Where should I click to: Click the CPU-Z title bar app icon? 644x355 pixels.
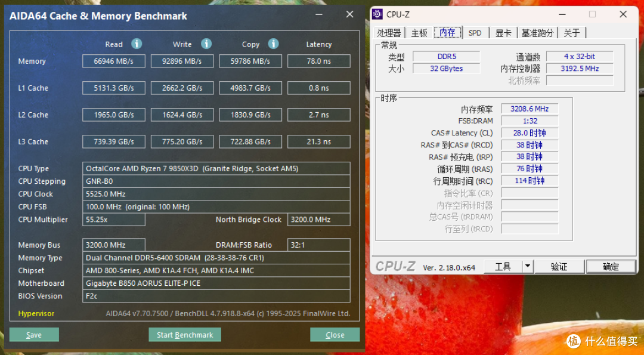[x=377, y=14]
